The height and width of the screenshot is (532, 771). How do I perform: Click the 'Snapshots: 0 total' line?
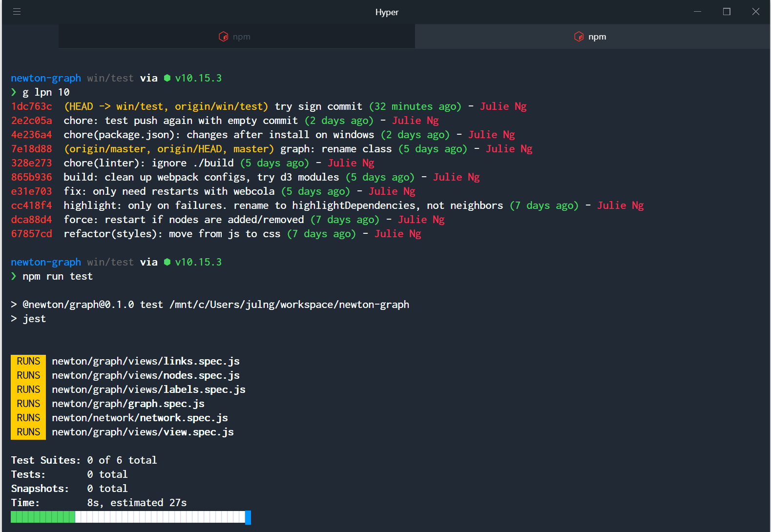point(69,489)
